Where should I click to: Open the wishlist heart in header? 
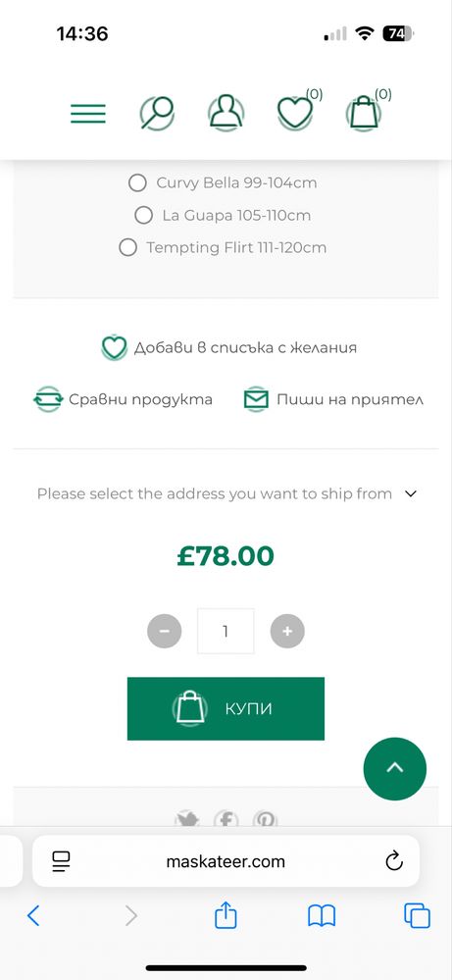click(x=295, y=113)
